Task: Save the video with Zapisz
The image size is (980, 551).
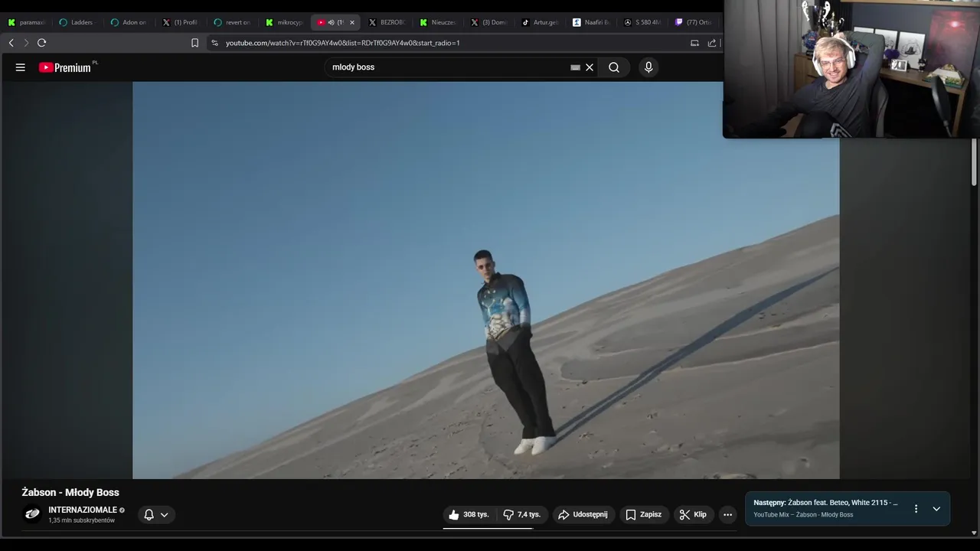Action: point(644,515)
